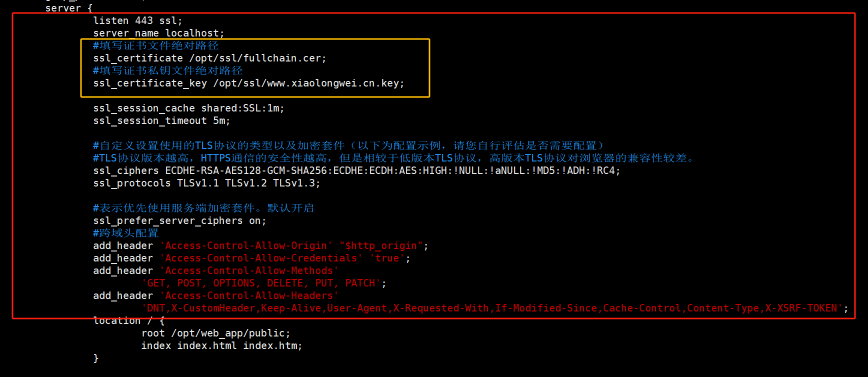Click on 'server_name localhost;' text

tap(158, 33)
